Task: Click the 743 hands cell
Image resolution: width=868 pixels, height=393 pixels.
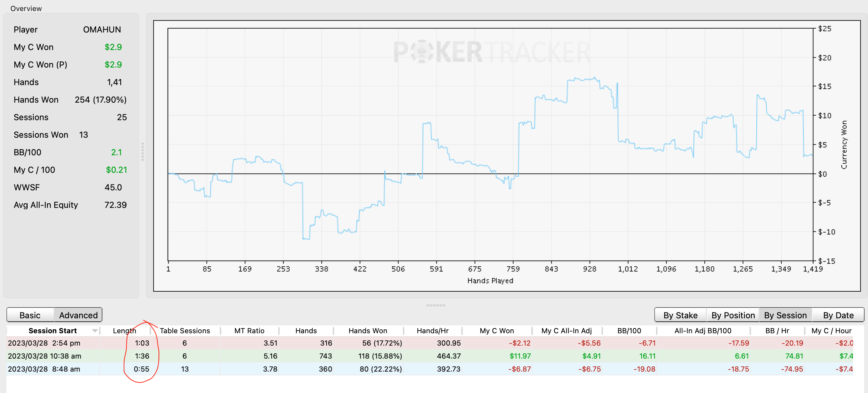Action: (x=325, y=356)
